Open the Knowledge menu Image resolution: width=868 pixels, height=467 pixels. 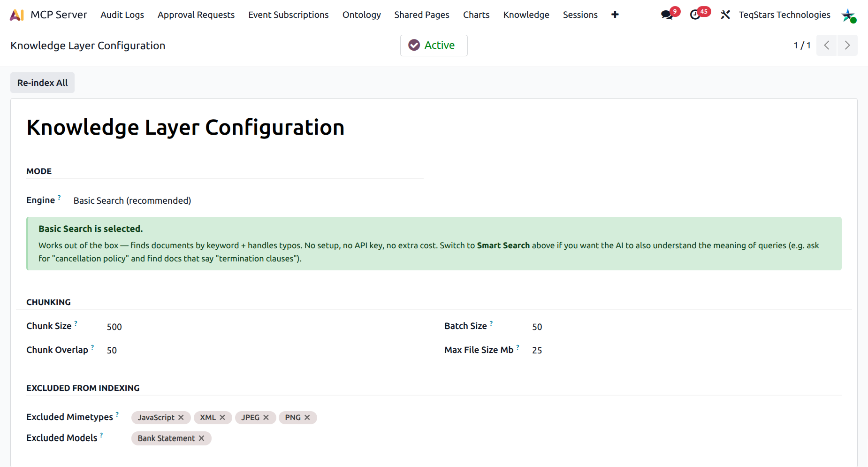click(526, 15)
